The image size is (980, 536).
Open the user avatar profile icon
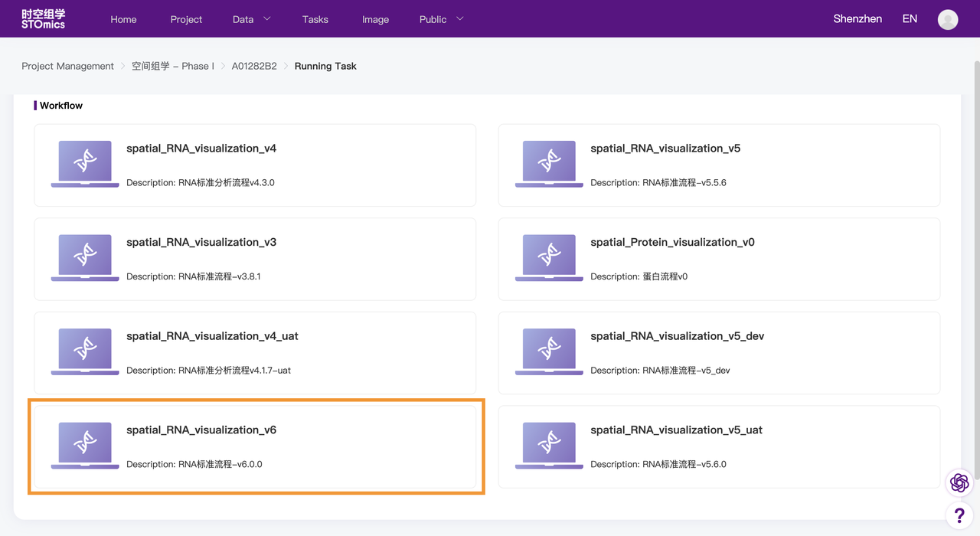point(948,19)
